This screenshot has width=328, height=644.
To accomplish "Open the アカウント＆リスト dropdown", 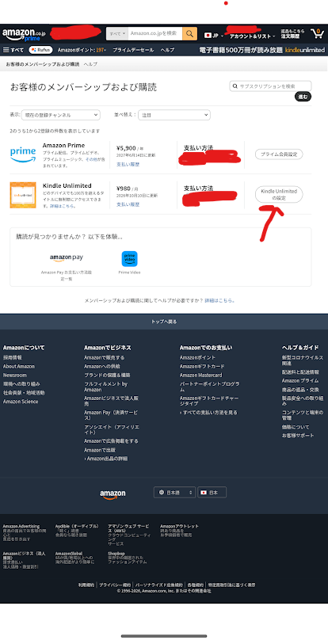I will (x=253, y=36).
